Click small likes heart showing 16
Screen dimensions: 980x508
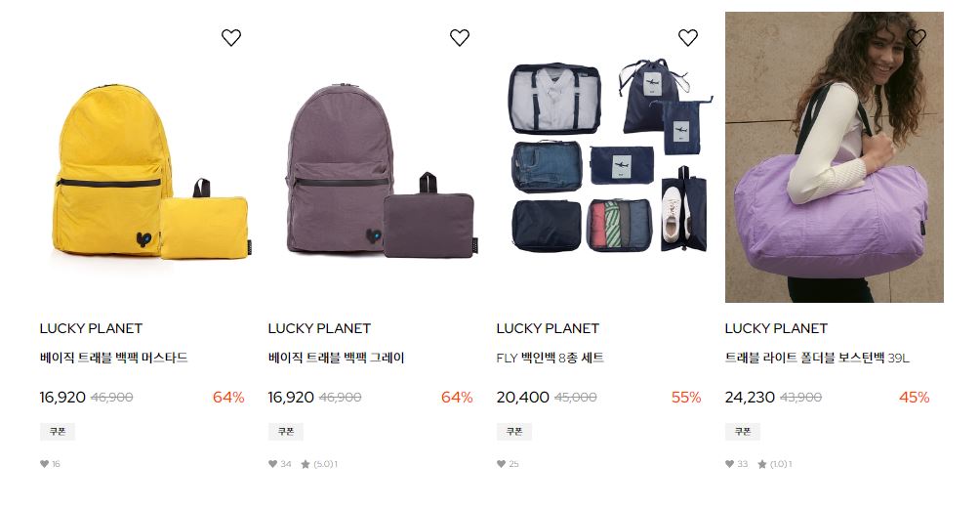[x=44, y=464]
